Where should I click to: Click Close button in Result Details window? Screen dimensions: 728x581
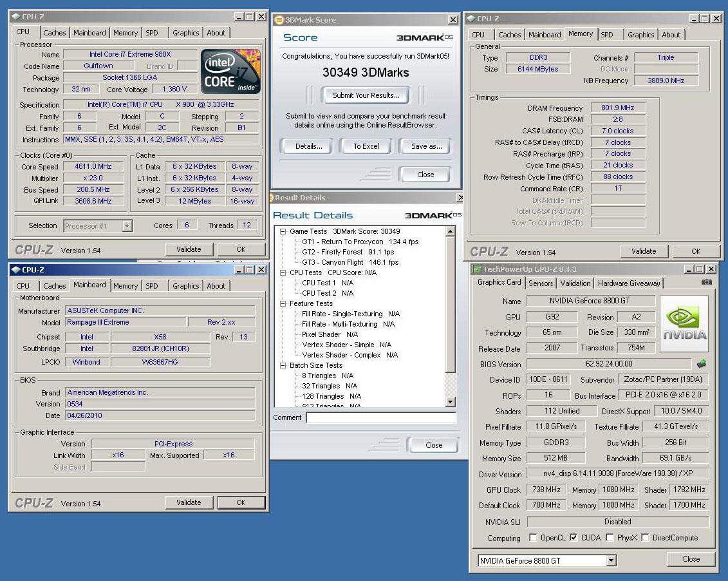coord(434,445)
